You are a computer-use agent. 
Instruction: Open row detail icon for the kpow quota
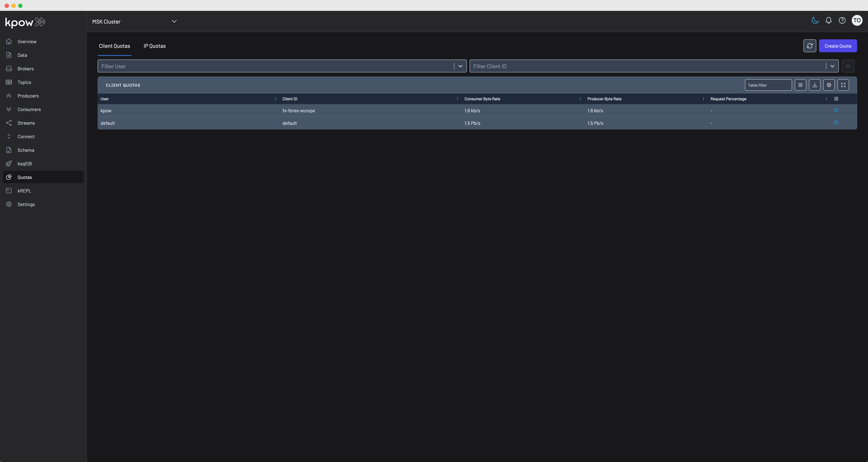pos(836,110)
